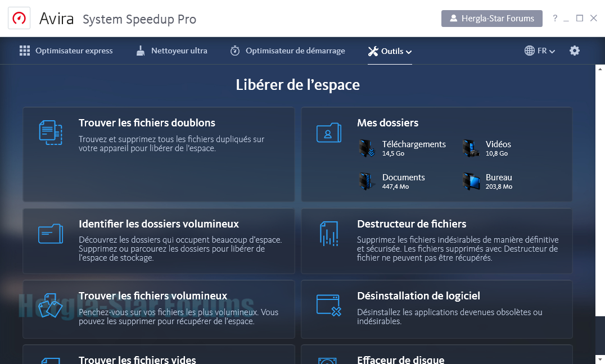Click the Optimisateur de démarrage stopwatch icon
This screenshot has height=364, width=605.
[235, 51]
